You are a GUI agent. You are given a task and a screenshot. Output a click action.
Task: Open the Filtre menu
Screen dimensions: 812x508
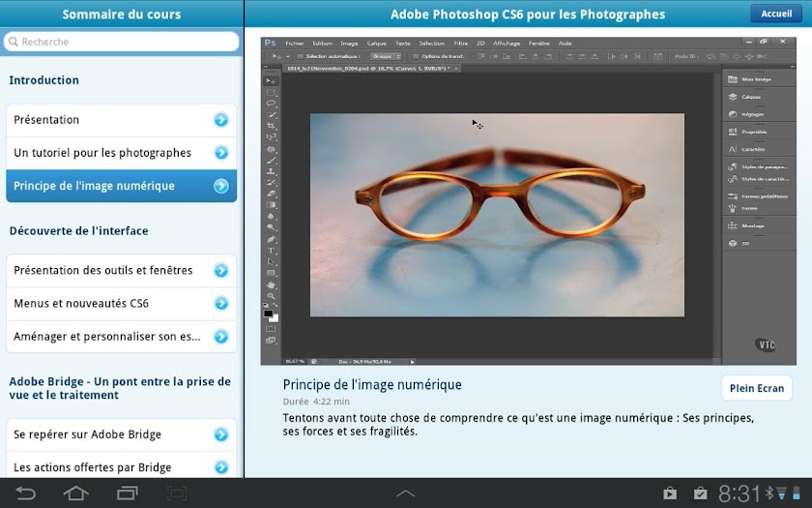click(x=460, y=44)
